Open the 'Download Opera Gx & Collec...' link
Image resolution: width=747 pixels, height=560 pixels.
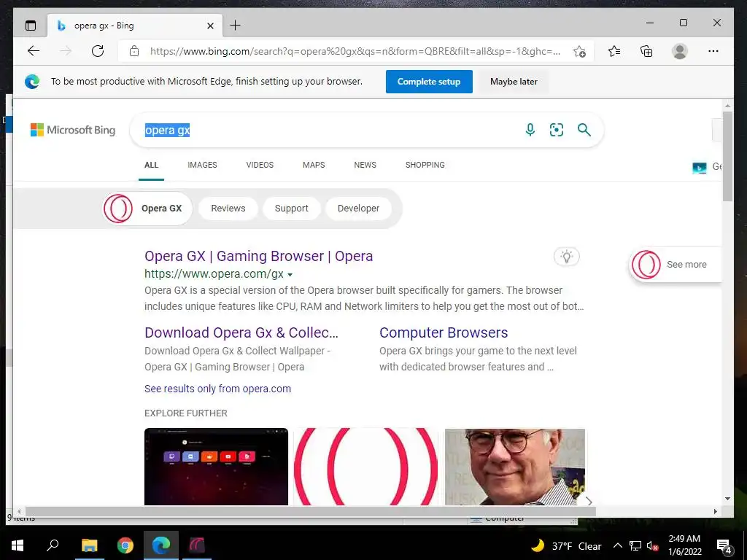[x=241, y=332]
